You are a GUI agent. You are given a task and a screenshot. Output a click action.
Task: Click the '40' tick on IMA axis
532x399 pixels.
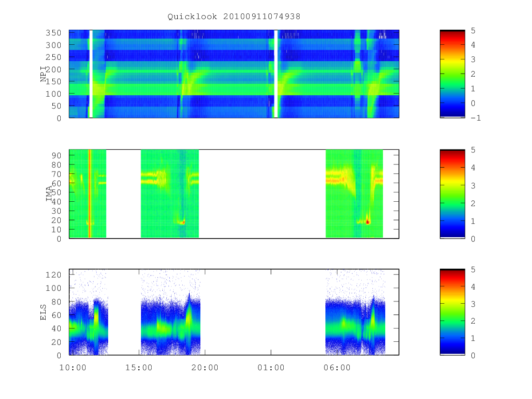(x=56, y=202)
